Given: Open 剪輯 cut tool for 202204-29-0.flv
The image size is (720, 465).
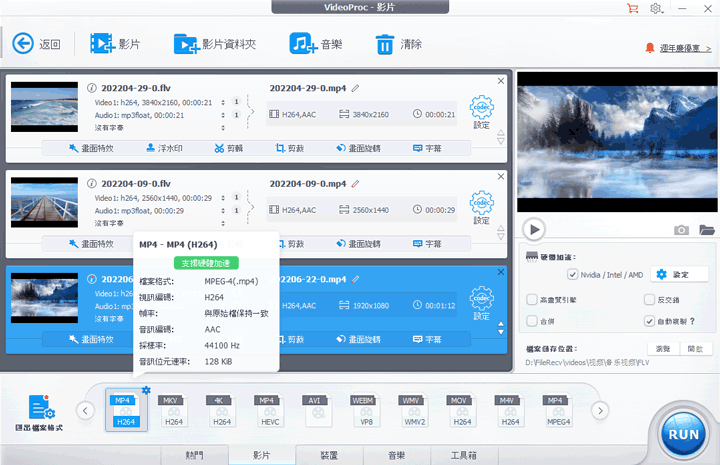Looking at the screenshot, I should tap(229, 148).
